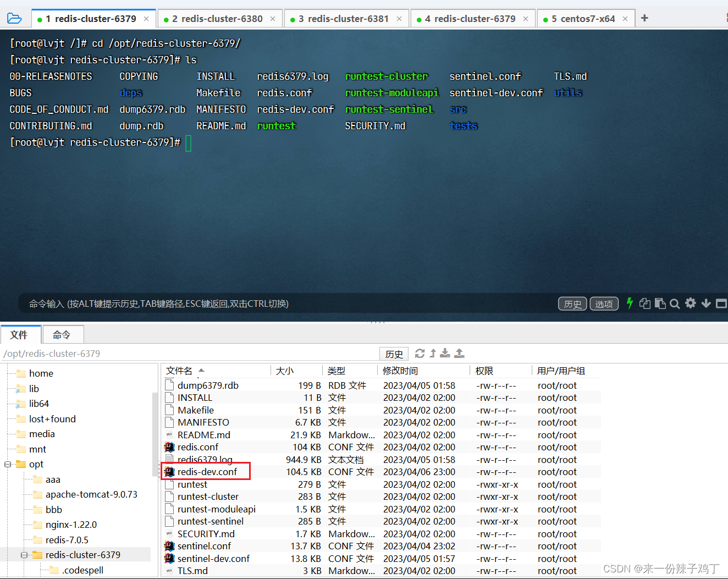Image resolution: width=728 pixels, height=579 pixels.
Task: Select dump6379.rdb file row
Action: tap(382, 385)
